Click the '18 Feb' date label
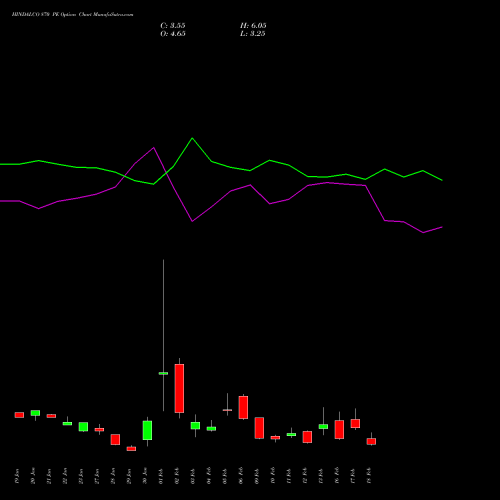500x500 pixels. (369, 476)
